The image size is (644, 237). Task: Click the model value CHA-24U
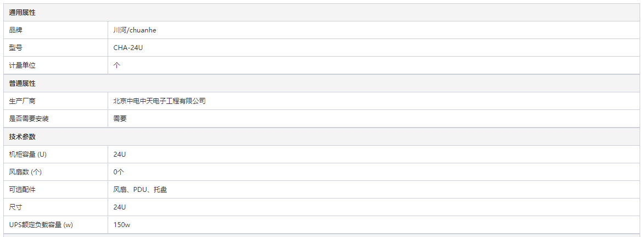[x=128, y=48]
